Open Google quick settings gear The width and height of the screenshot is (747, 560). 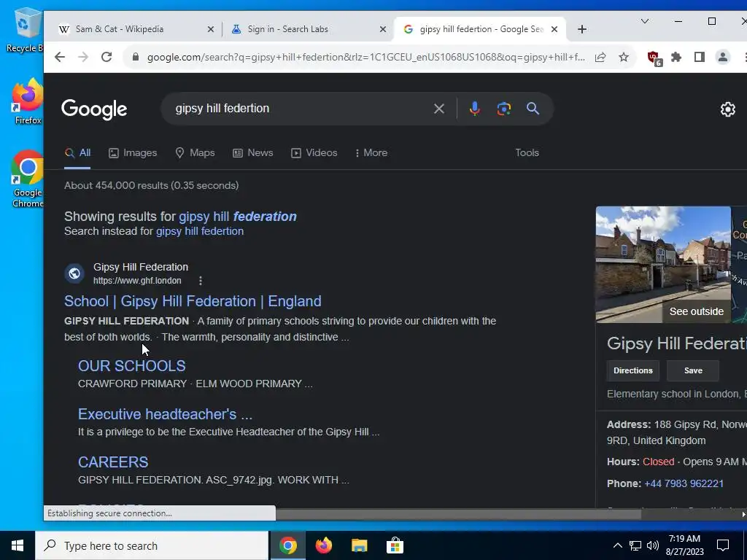pyautogui.click(x=727, y=109)
